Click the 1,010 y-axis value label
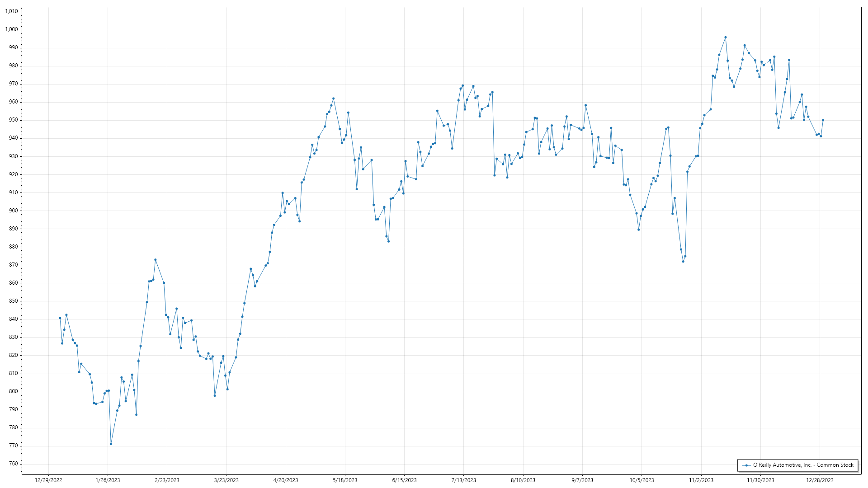This screenshot has height=488, width=868. [12, 12]
